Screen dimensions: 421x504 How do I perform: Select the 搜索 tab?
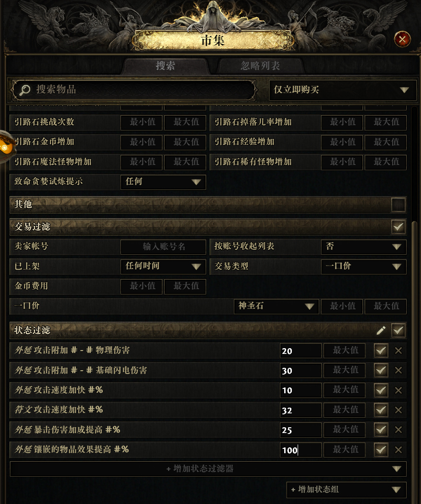(166, 66)
